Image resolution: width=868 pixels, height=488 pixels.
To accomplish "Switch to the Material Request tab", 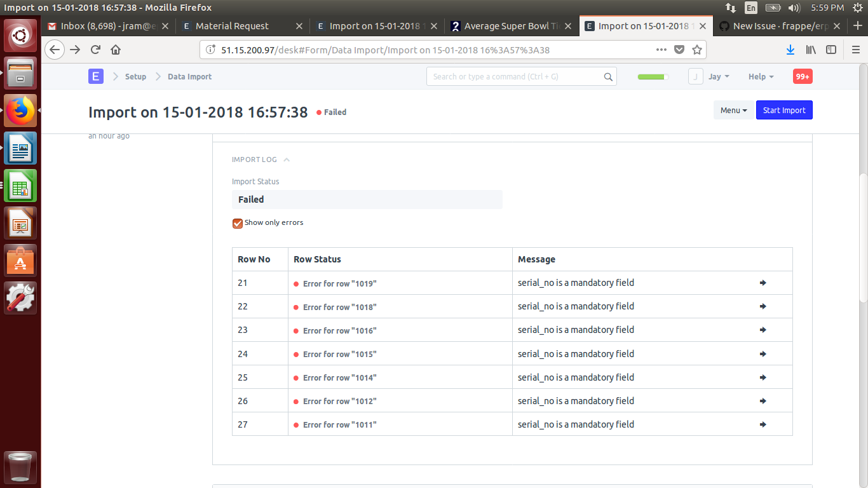I will coord(243,26).
